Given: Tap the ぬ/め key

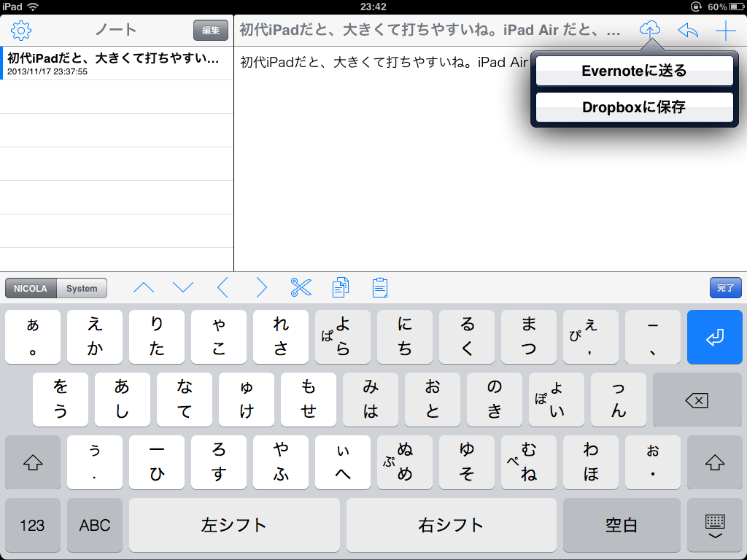Looking at the screenshot, I should pyautogui.click(x=405, y=462).
